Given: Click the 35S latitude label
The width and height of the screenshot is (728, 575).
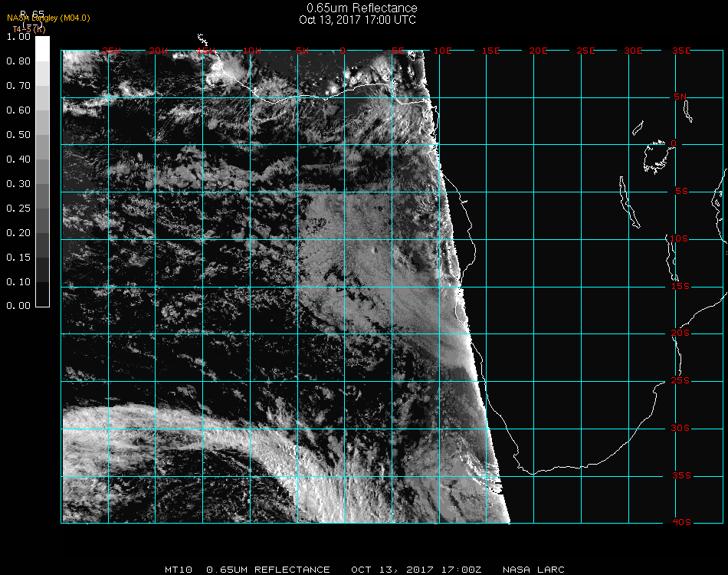Looking at the screenshot, I should [x=681, y=475].
